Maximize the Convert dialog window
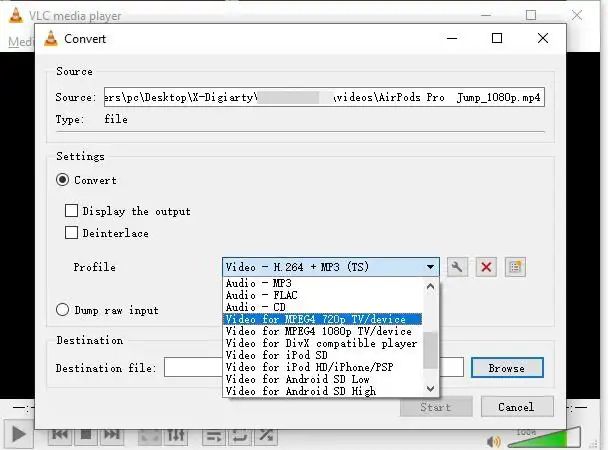The width and height of the screenshot is (608, 450). [x=497, y=38]
